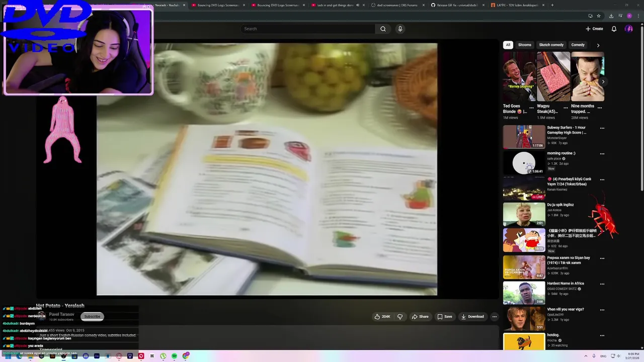Show more filter chips with arrow
The height and width of the screenshot is (362, 644).
click(x=598, y=45)
